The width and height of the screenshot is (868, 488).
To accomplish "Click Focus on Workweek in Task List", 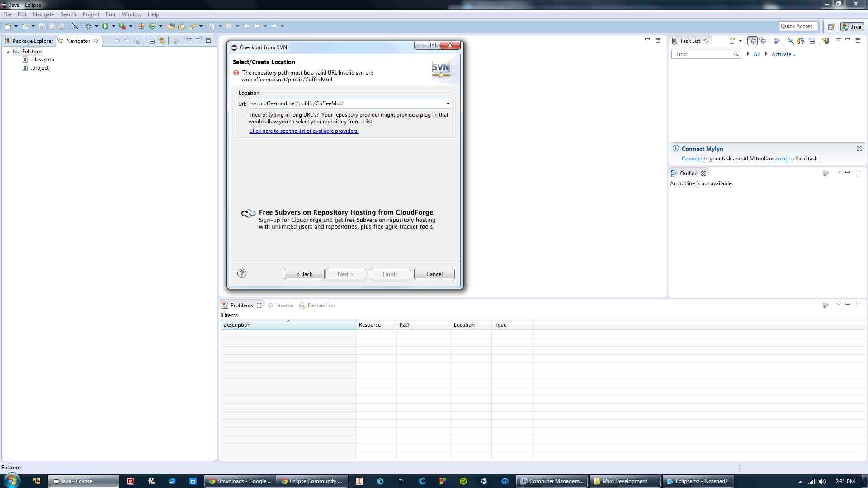I will tap(777, 41).
